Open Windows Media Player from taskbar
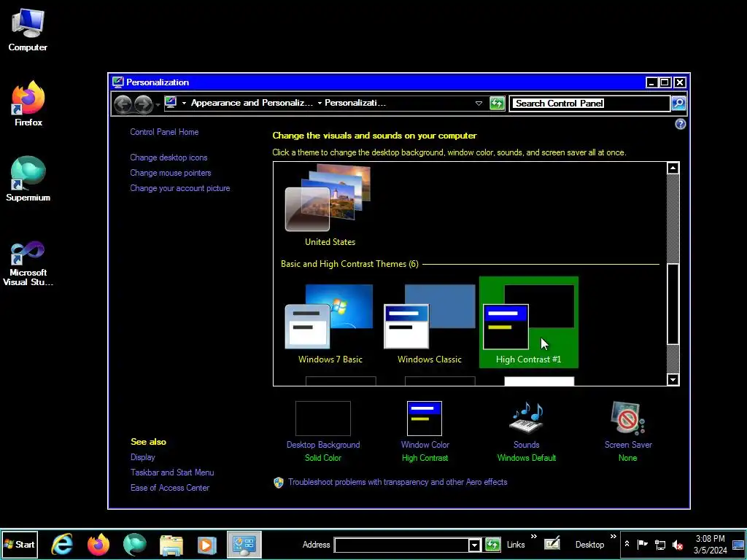Image resolution: width=747 pixels, height=560 pixels. (206, 545)
